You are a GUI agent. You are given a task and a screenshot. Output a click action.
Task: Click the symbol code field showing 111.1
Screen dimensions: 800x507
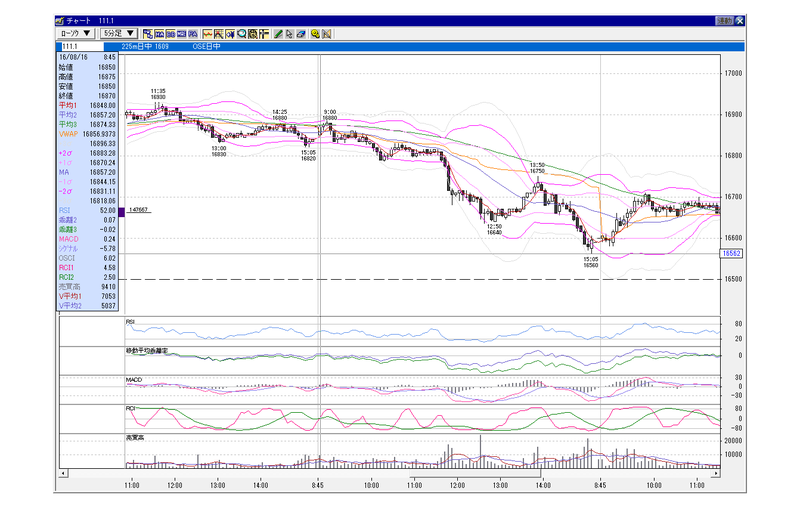[x=82, y=46]
